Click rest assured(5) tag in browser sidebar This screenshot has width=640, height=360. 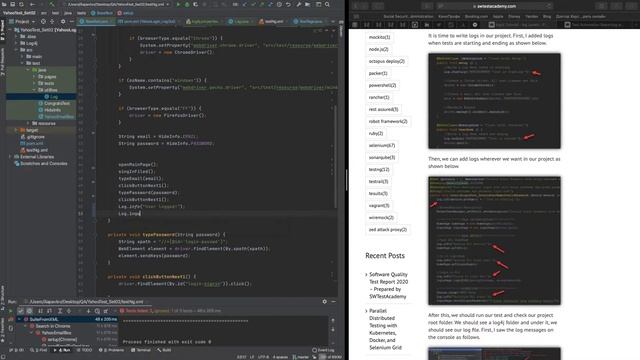pos(383,109)
